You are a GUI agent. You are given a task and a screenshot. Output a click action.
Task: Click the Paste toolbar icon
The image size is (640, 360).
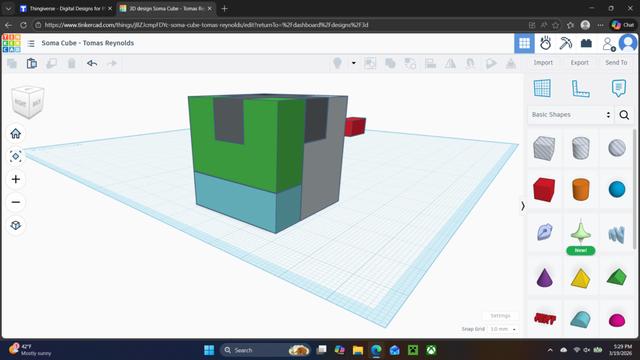(x=32, y=63)
